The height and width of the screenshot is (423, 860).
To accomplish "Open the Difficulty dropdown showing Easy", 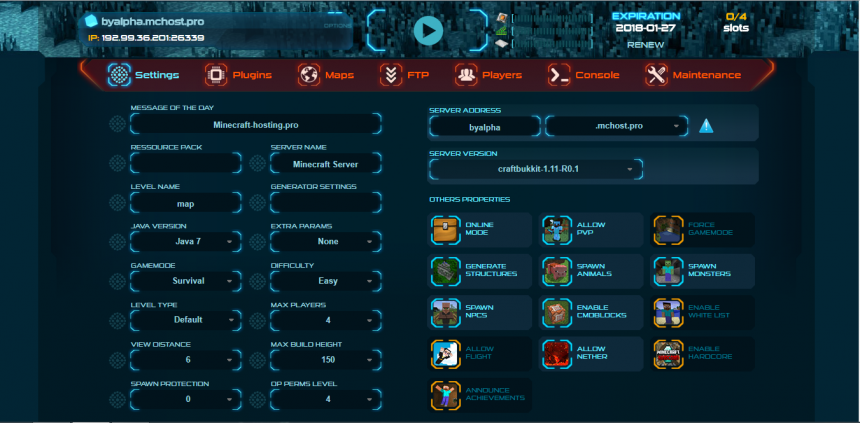I will tap(326, 281).
